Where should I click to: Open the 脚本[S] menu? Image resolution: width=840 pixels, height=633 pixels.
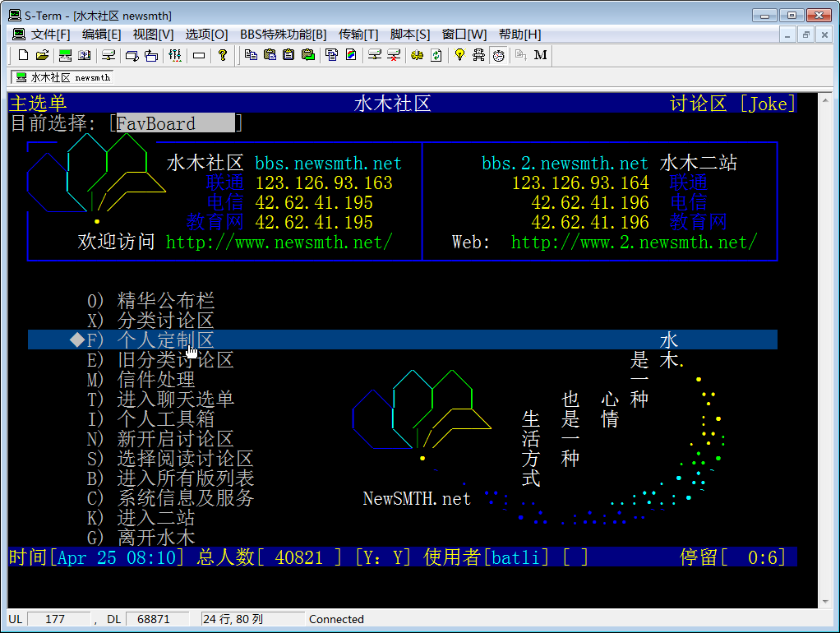click(410, 35)
